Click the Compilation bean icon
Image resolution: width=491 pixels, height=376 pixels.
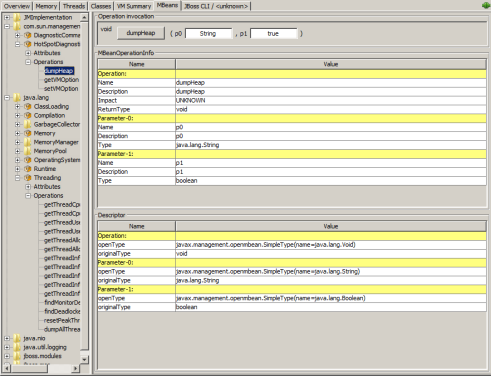click(x=28, y=115)
